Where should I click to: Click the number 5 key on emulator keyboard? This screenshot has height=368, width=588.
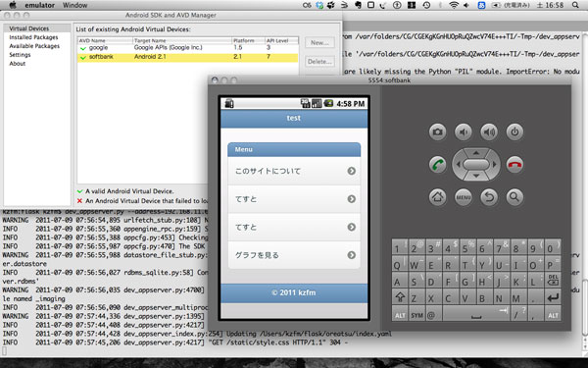[x=467, y=247]
